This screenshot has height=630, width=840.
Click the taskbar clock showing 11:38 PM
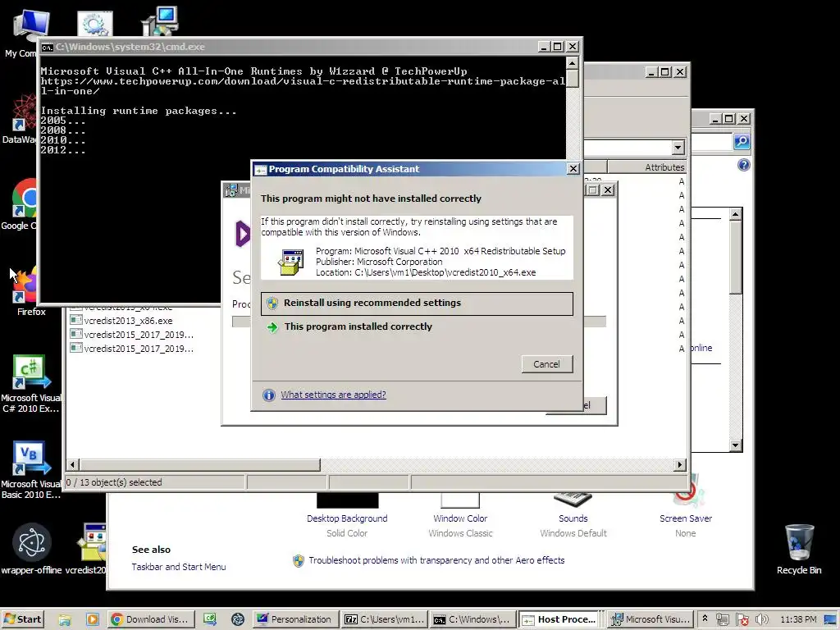(798, 620)
